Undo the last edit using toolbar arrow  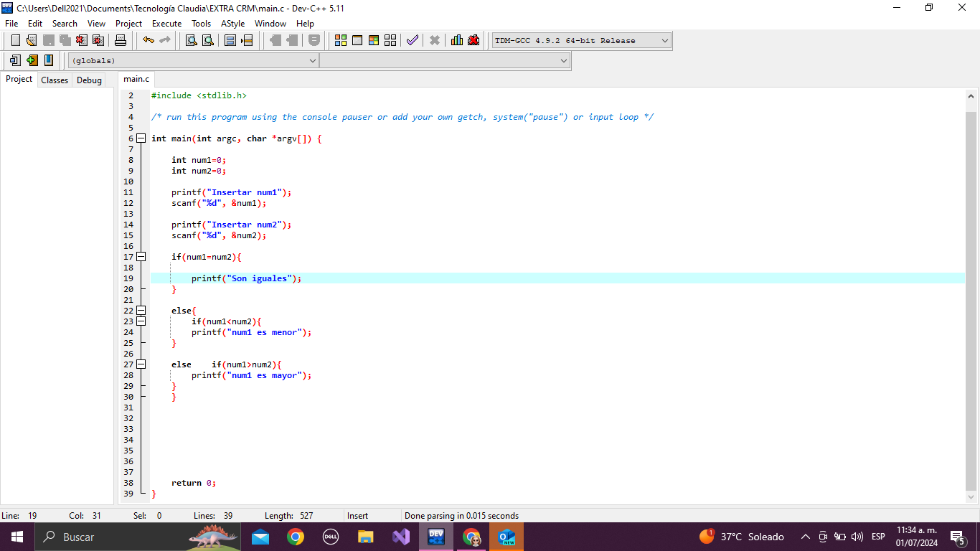tap(149, 40)
